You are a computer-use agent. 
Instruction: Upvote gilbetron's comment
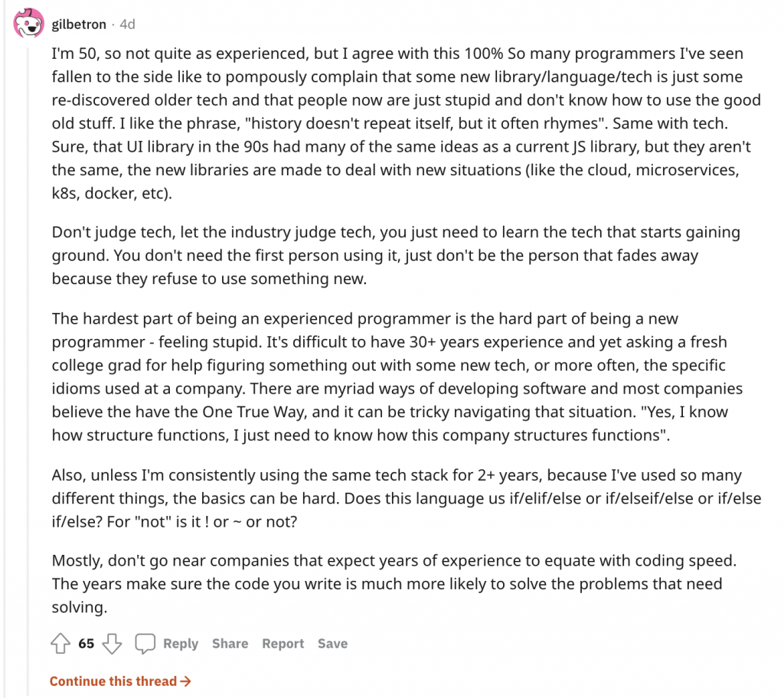pos(60,643)
